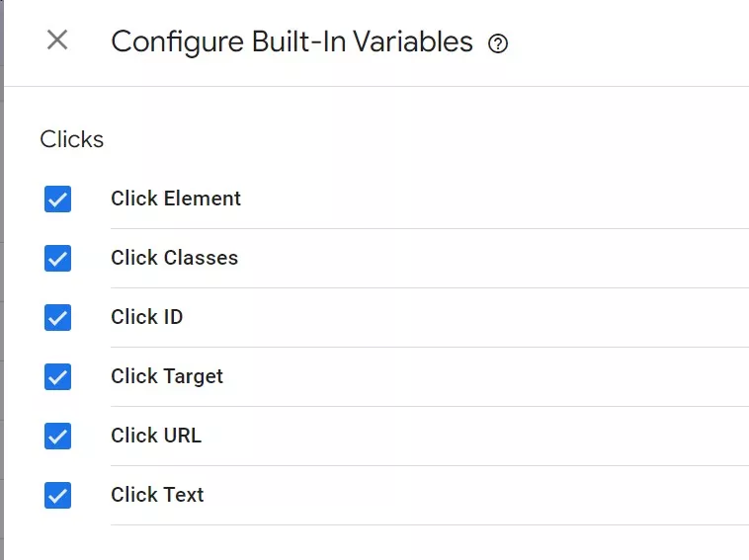Uncheck the Click Element checkbox
This screenshot has width=749, height=560.
(57, 200)
